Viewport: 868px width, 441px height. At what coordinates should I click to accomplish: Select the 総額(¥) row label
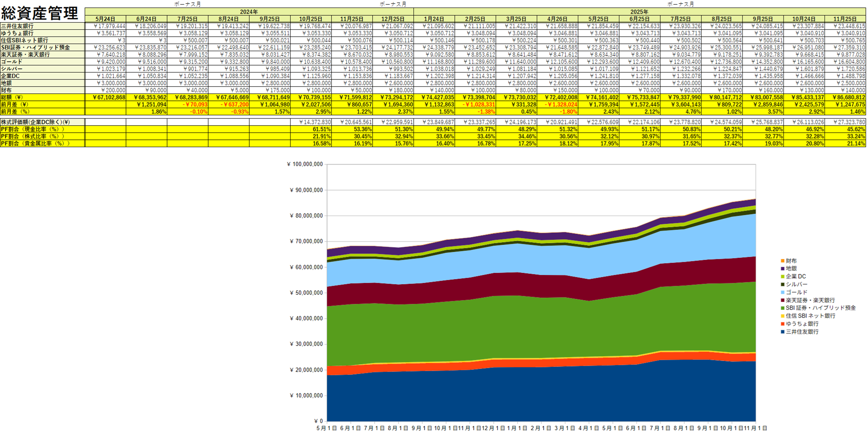pos(12,98)
